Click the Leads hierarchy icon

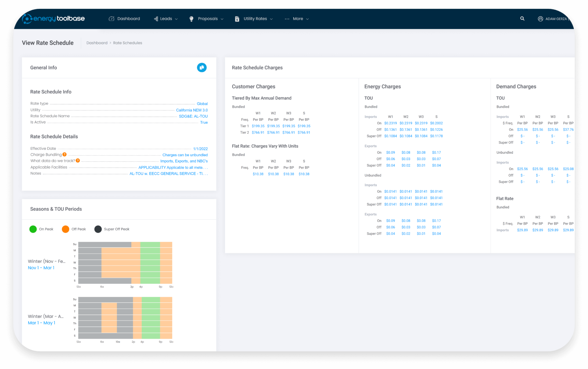[156, 19]
